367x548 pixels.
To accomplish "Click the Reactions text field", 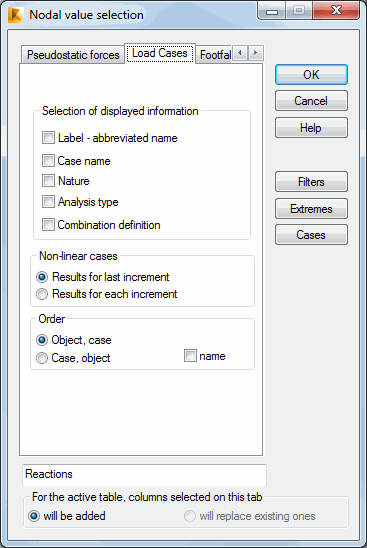I will (x=144, y=475).
